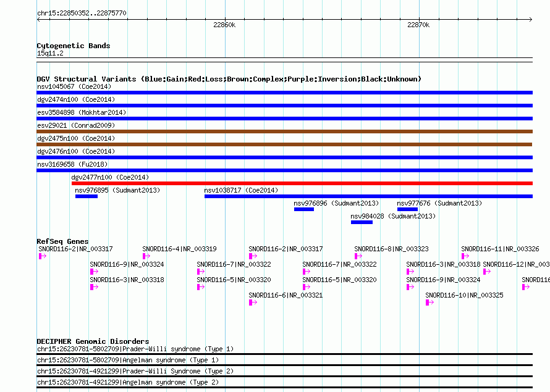
Task: Click the SNORD116-4 gene arrow glyph
Action: 146,256
